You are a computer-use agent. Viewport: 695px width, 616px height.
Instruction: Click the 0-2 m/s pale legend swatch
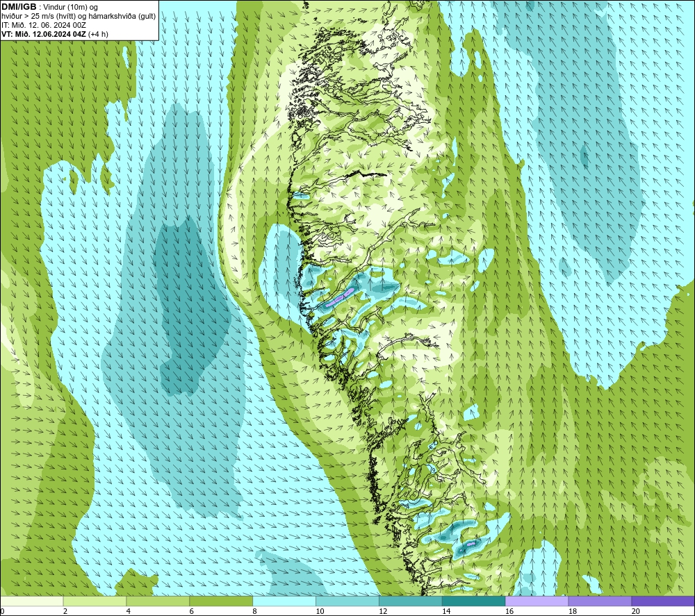point(31,601)
